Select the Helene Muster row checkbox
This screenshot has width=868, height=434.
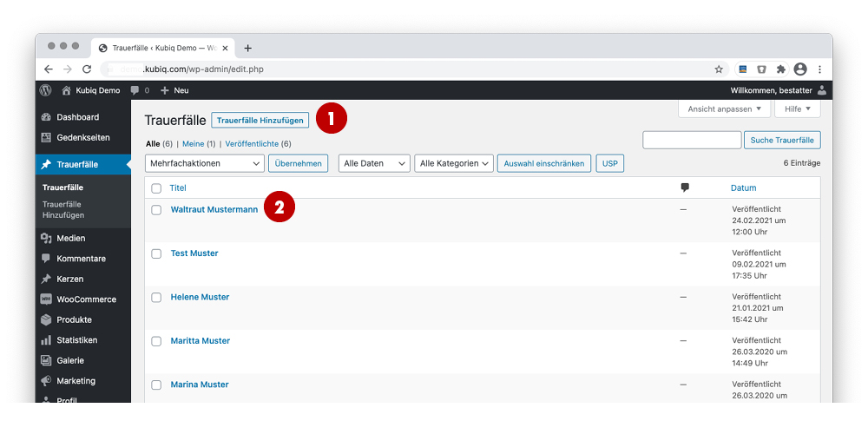[156, 298]
